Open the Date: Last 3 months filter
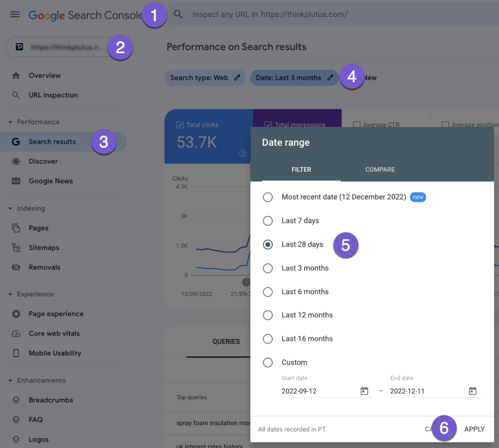Screen dimensions: 499x448 pyautogui.click(x=288, y=78)
